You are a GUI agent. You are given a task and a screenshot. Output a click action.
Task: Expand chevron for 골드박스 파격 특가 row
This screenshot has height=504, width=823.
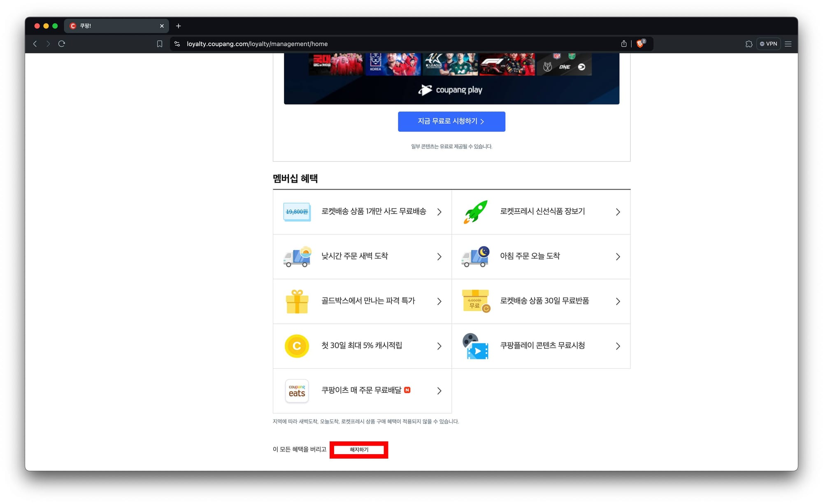[x=439, y=302]
